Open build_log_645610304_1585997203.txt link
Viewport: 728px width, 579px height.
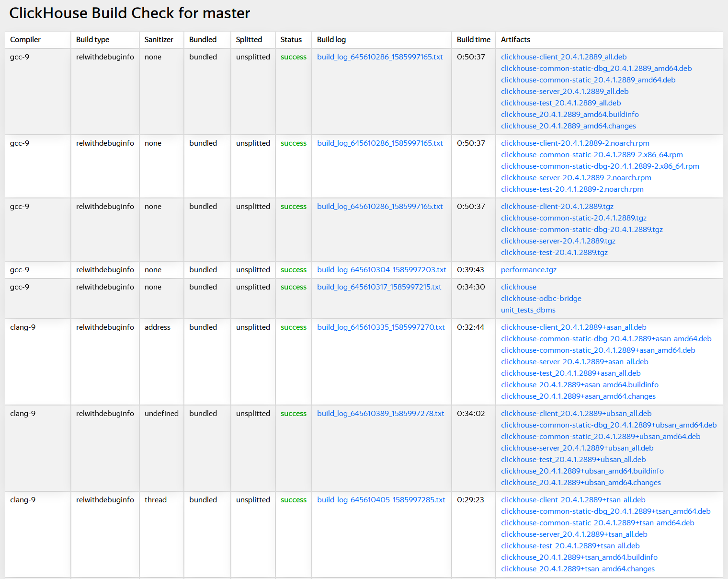[x=381, y=270]
